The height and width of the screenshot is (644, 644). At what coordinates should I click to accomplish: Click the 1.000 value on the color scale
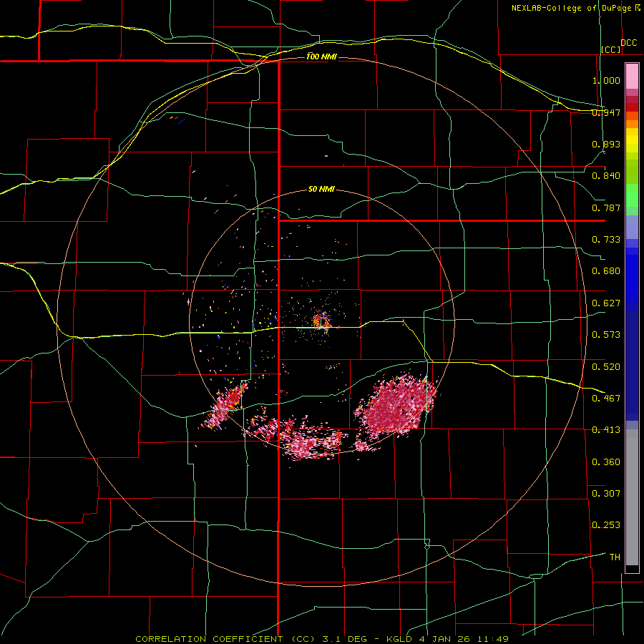pos(606,80)
